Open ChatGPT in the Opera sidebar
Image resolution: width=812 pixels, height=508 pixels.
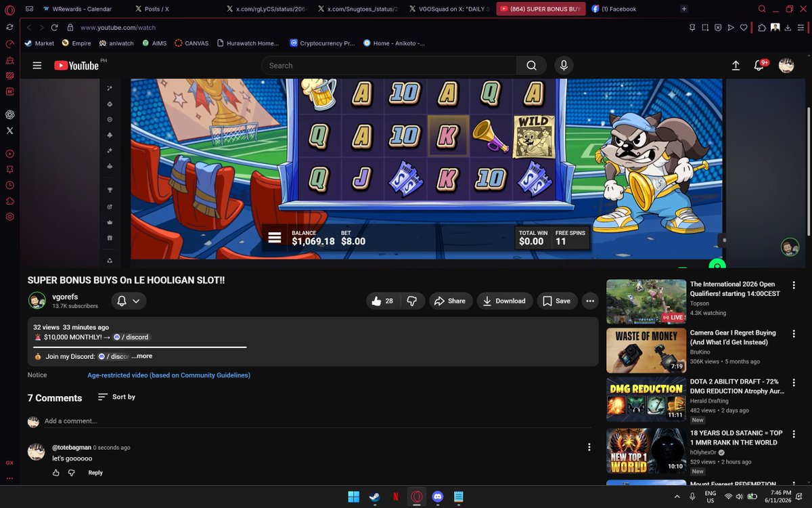(9, 114)
